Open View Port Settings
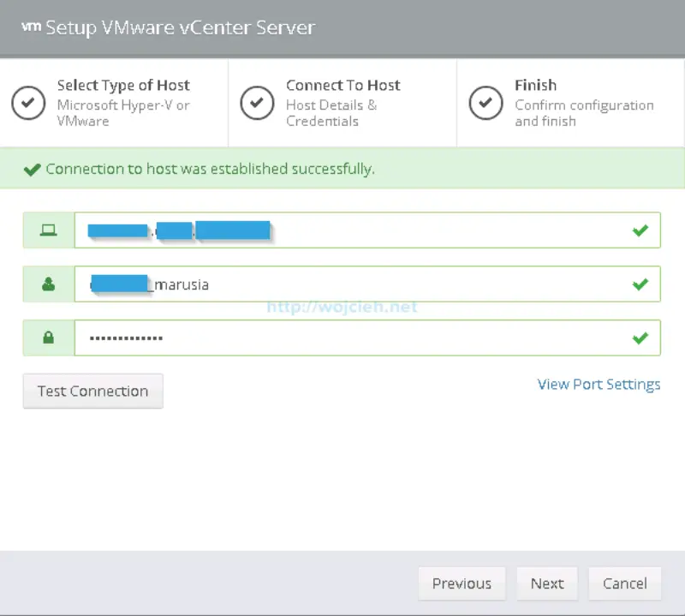This screenshot has width=685, height=616. coord(599,384)
